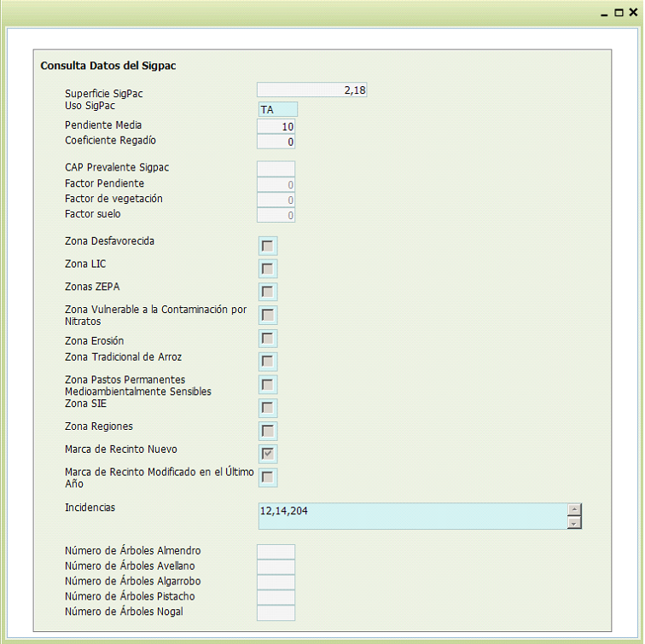
Task: Click the Factor de vegetación field
Action: (276, 200)
